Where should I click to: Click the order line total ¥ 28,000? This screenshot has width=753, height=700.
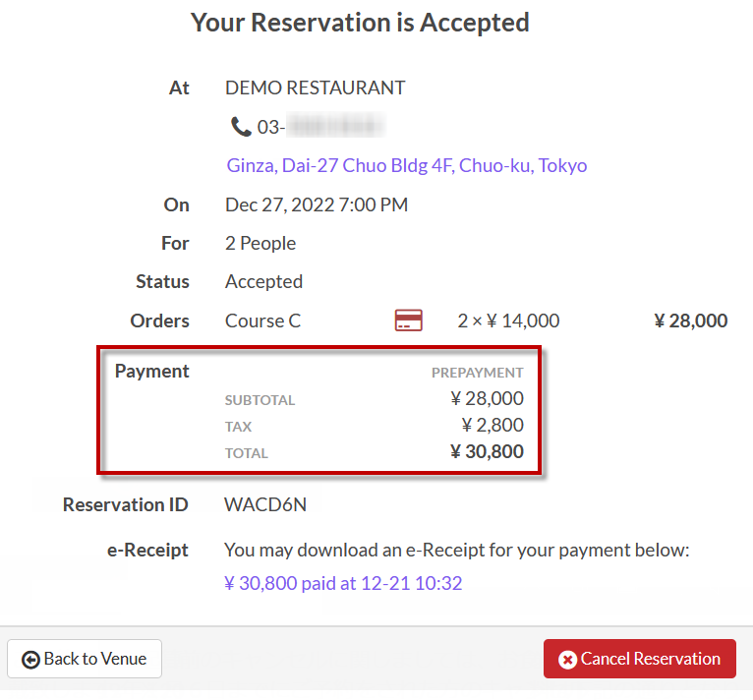coord(690,321)
